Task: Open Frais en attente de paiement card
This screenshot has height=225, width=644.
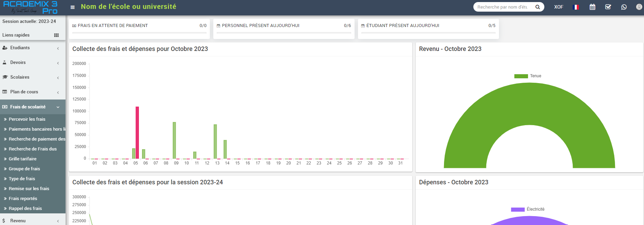Action: coord(139,29)
